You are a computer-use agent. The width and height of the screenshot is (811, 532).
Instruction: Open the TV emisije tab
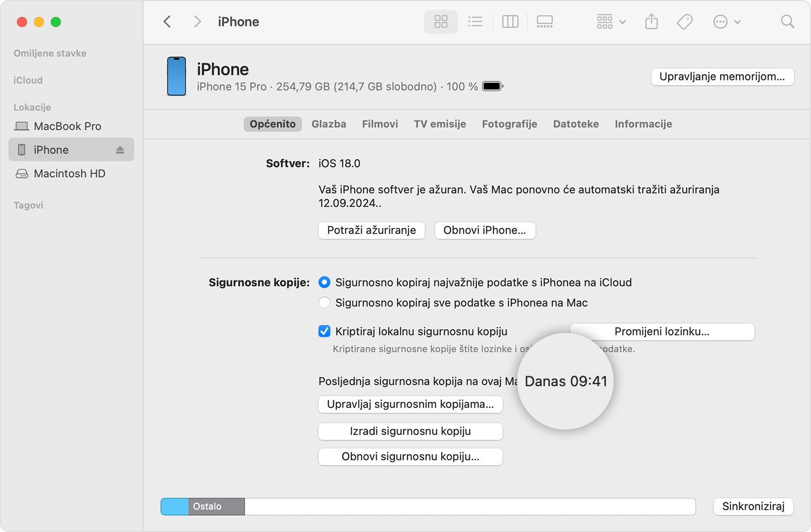(440, 124)
